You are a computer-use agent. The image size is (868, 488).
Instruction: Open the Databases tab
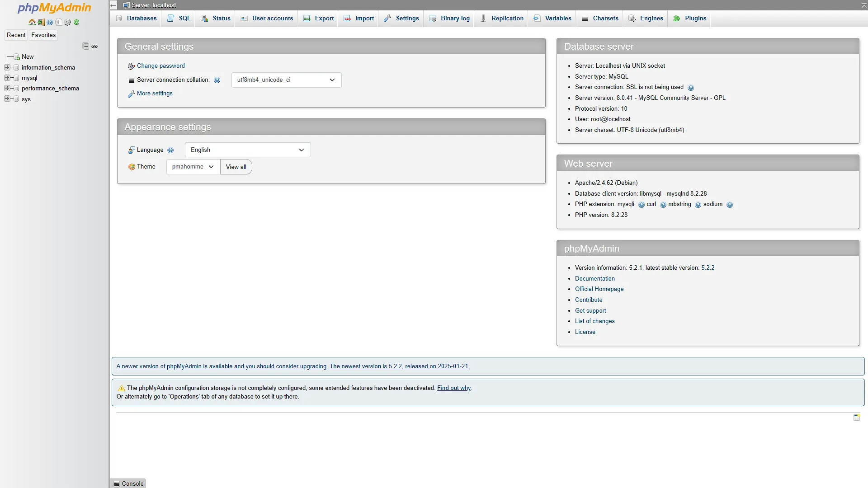pyautogui.click(x=136, y=19)
